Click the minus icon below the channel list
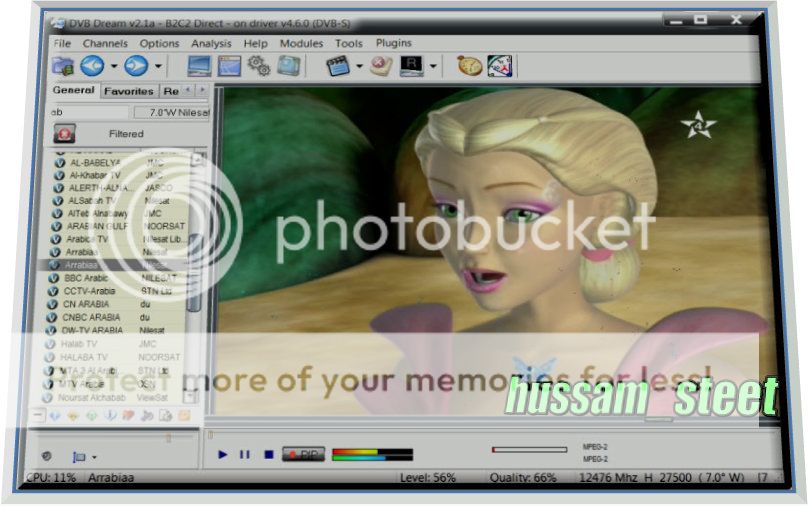Screen dimensions: 808x506 [39, 415]
